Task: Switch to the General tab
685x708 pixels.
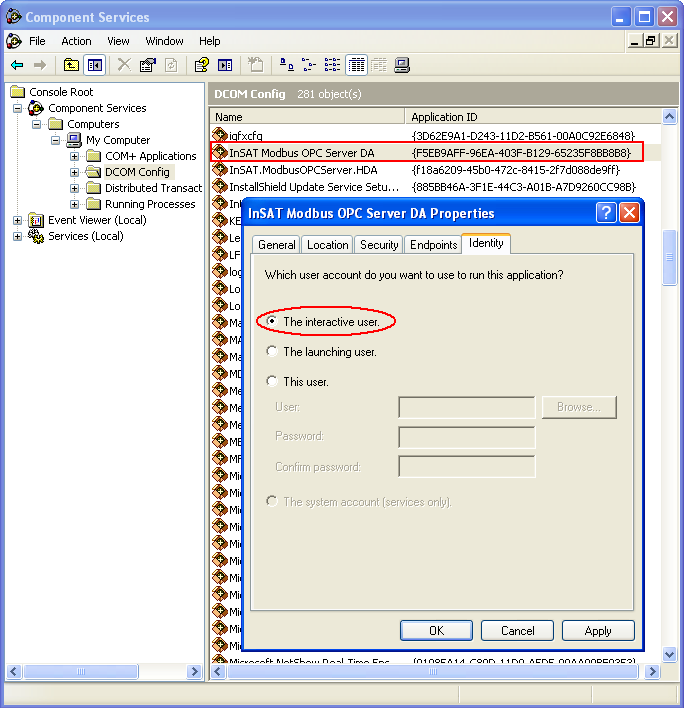Action: [276, 245]
